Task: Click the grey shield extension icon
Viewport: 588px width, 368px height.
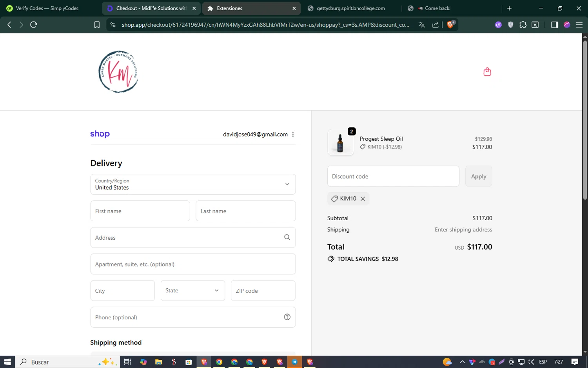Action: click(x=510, y=25)
